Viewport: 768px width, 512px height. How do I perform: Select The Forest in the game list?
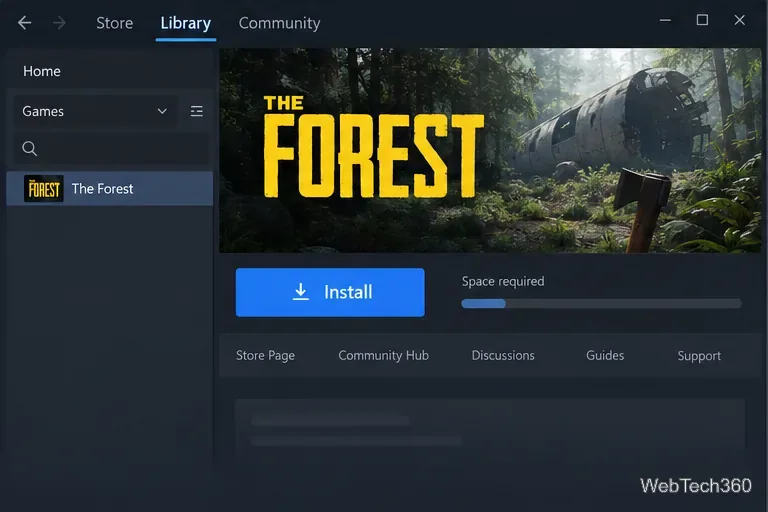[x=110, y=189]
